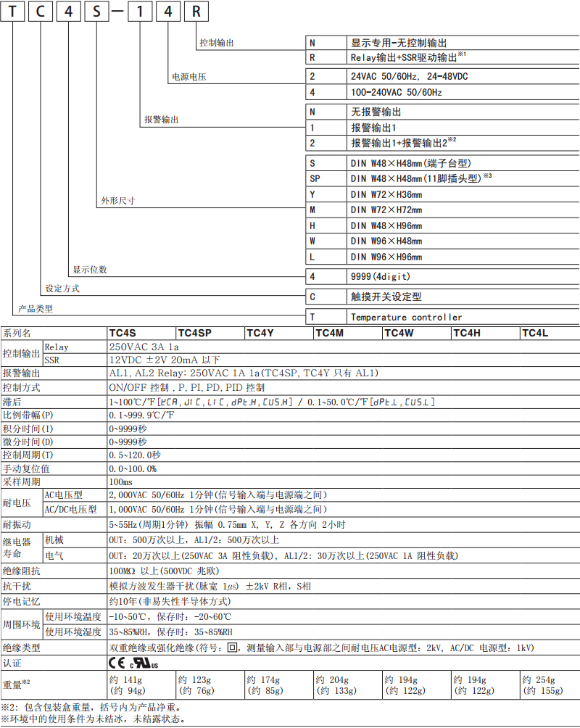The image size is (580, 728).
Task: Click the "TC4Y" column header
Action: [x=260, y=333]
